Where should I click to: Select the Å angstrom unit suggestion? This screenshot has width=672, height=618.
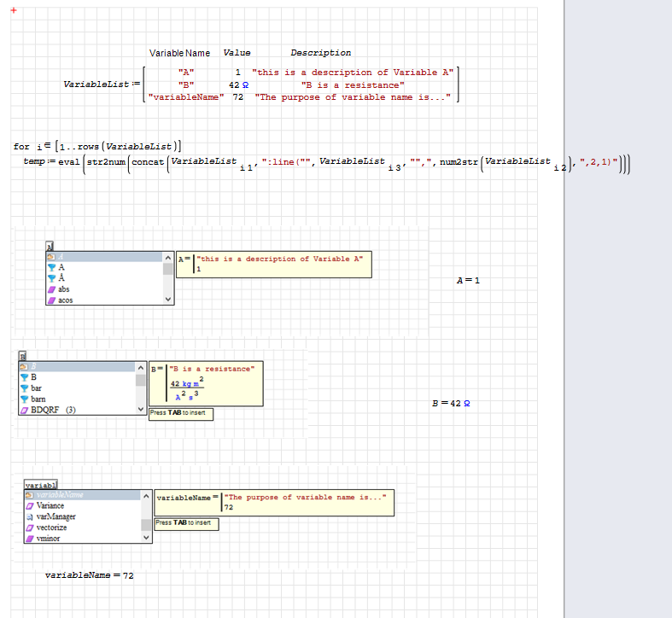61,278
